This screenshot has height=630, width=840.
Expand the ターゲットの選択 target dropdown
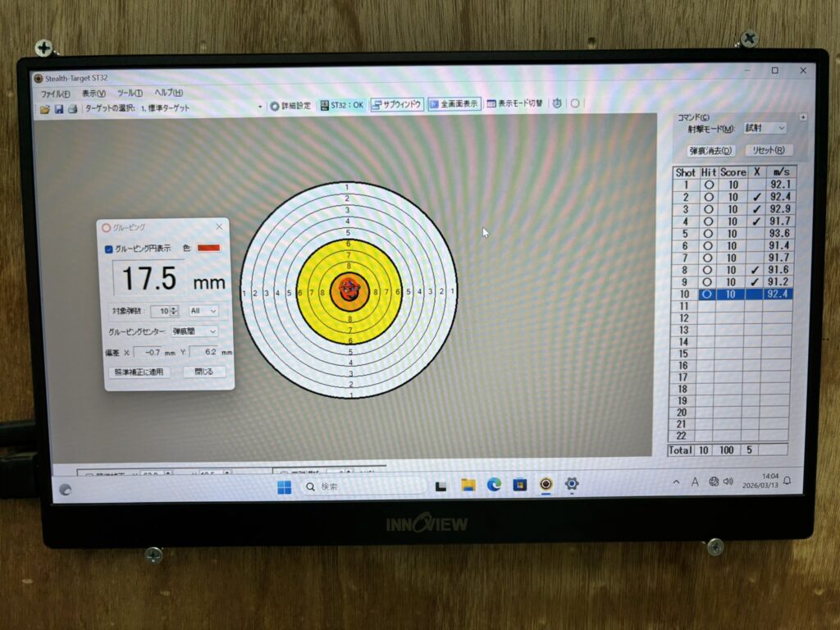[x=260, y=107]
